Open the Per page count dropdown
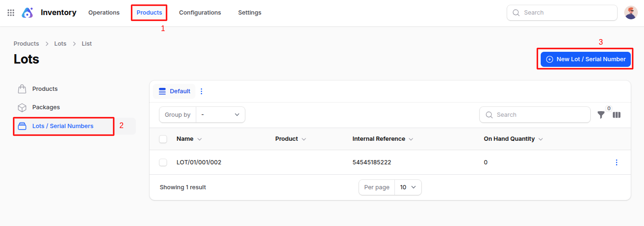 [x=408, y=187]
